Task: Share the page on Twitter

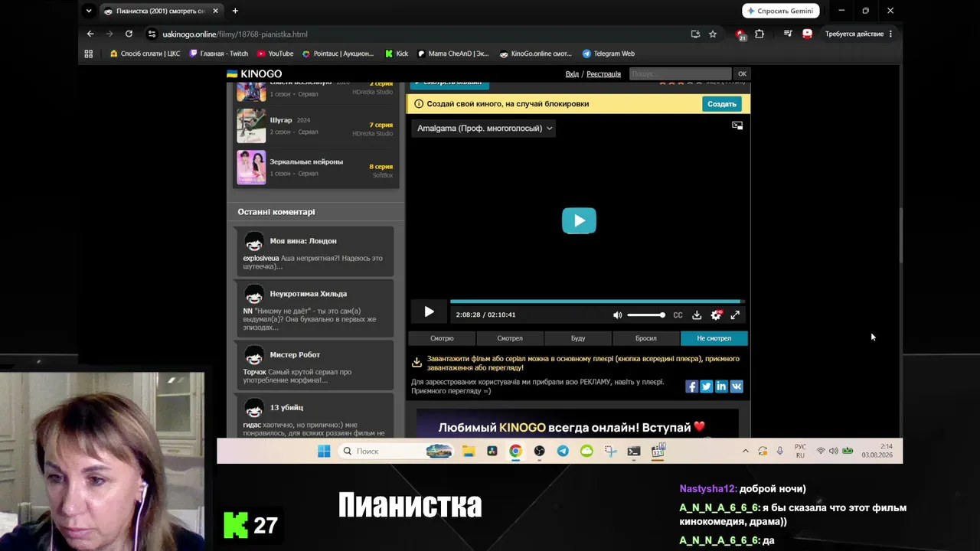Action: tap(706, 386)
